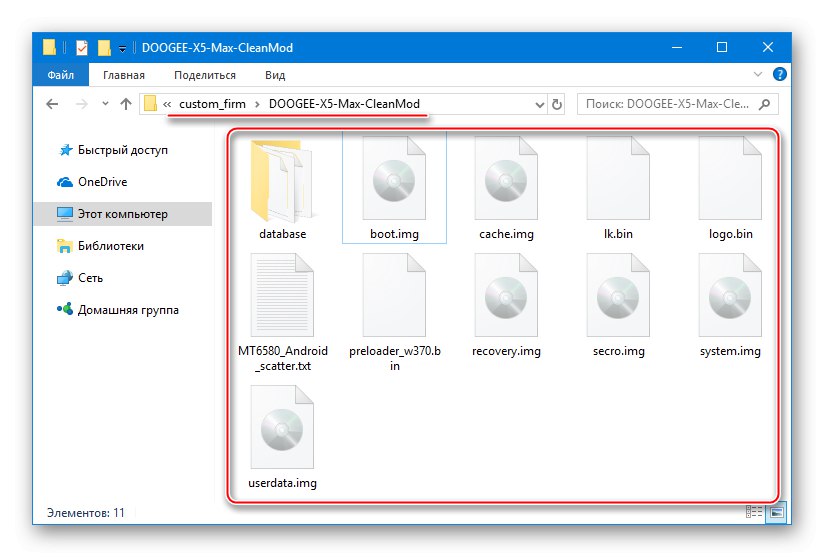Close the DOOGEE-X5-Max-CleanMod window
Viewport: 824px width, 557px height.
tap(768, 47)
